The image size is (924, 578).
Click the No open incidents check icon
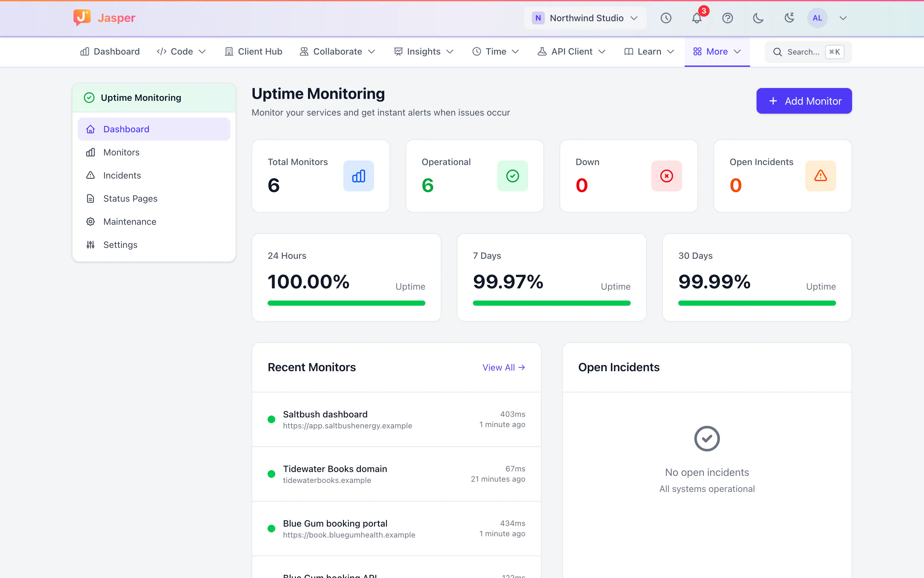click(x=707, y=438)
